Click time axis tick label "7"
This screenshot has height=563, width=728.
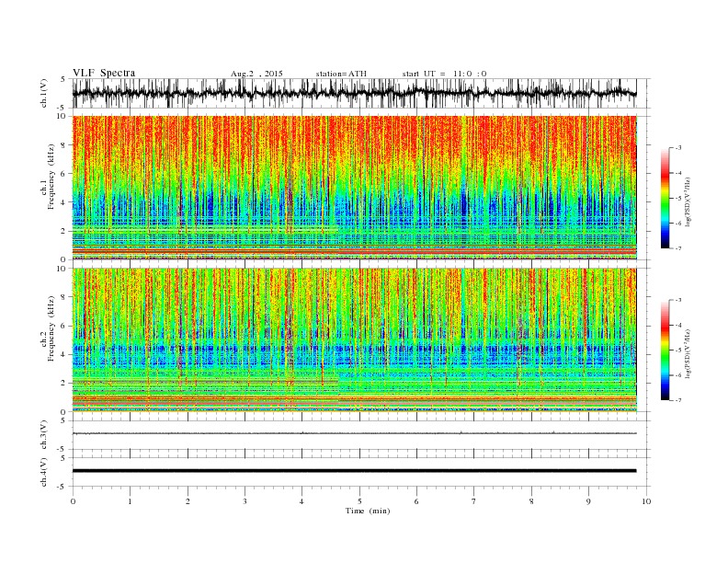coord(474,501)
